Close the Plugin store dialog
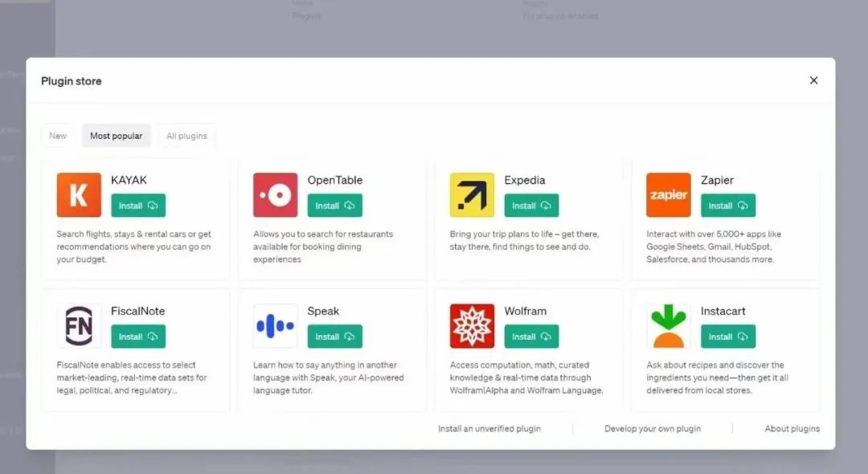The height and width of the screenshot is (474, 868). pos(813,80)
